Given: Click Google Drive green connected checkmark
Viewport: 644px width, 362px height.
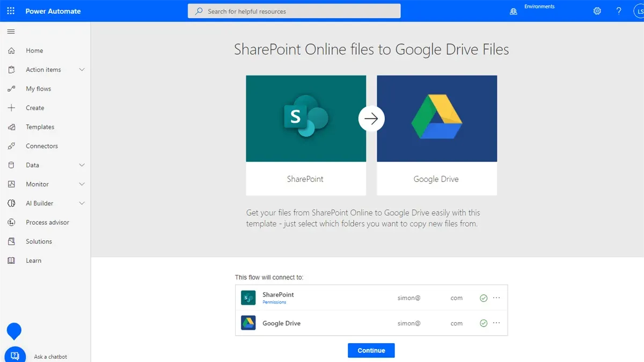Looking at the screenshot, I should [484, 323].
